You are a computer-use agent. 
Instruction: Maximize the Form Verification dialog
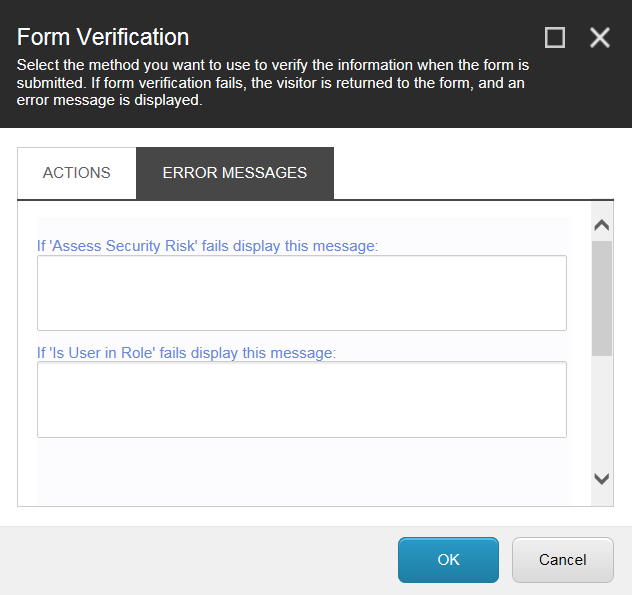pos(555,38)
